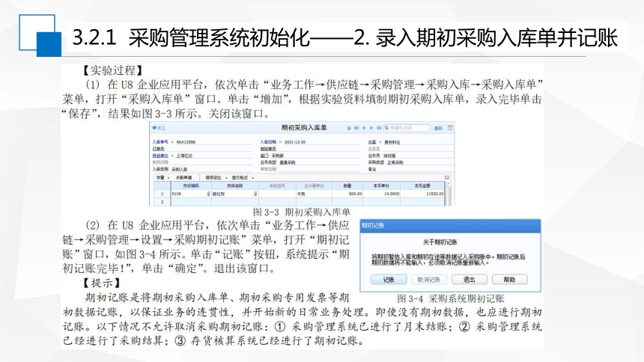This screenshot has height=362, width=644.
Task: Go to the previous record arrow icon
Action: (x=363, y=128)
